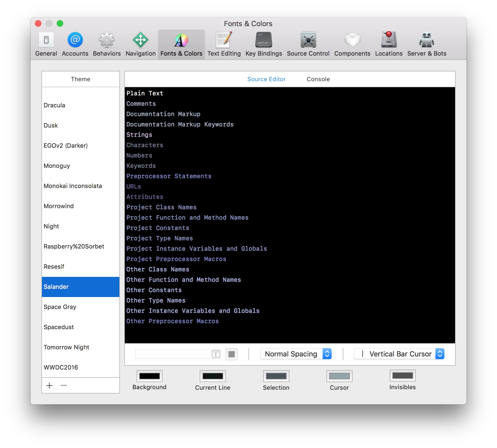Select the Dusk theme
The height and width of the screenshot is (448, 497).
pyautogui.click(x=81, y=126)
